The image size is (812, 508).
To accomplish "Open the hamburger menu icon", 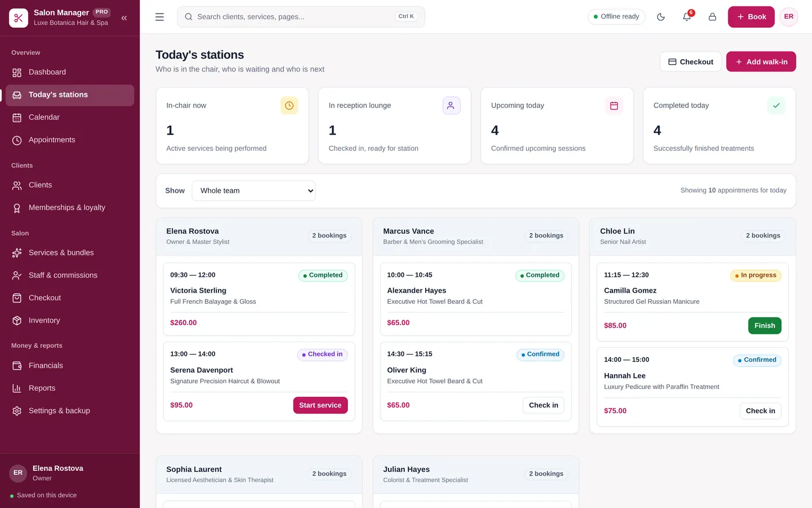I will click(x=159, y=17).
